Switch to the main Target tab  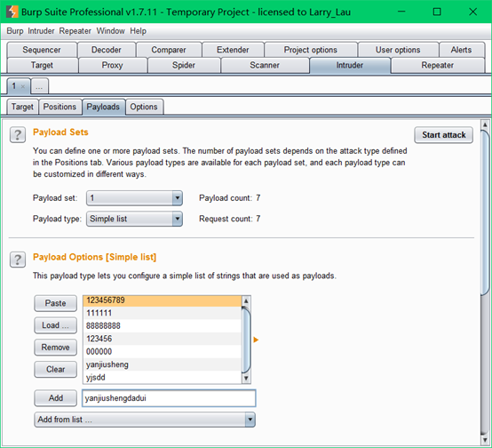click(x=42, y=65)
